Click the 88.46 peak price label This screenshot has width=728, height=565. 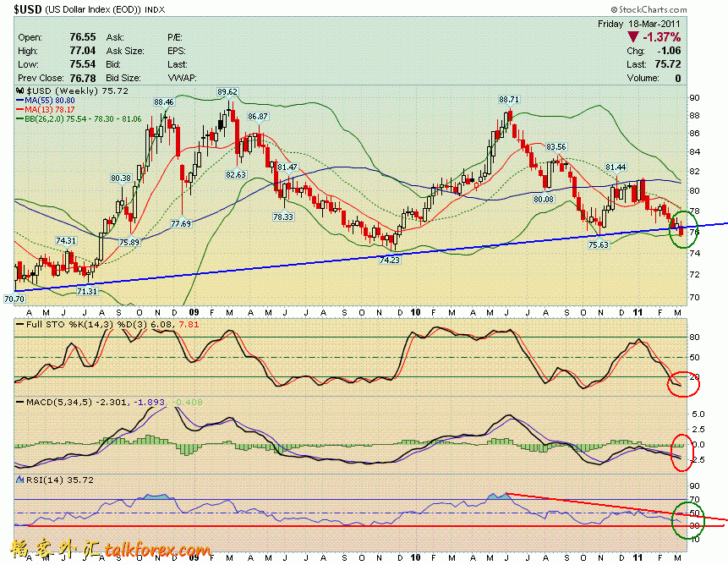[164, 101]
